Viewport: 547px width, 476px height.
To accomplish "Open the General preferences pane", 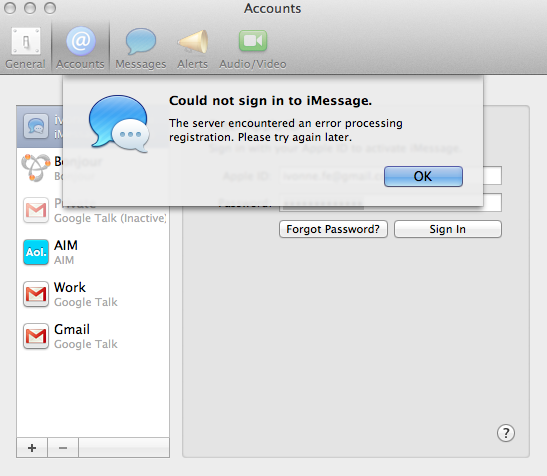I will [25, 48].
